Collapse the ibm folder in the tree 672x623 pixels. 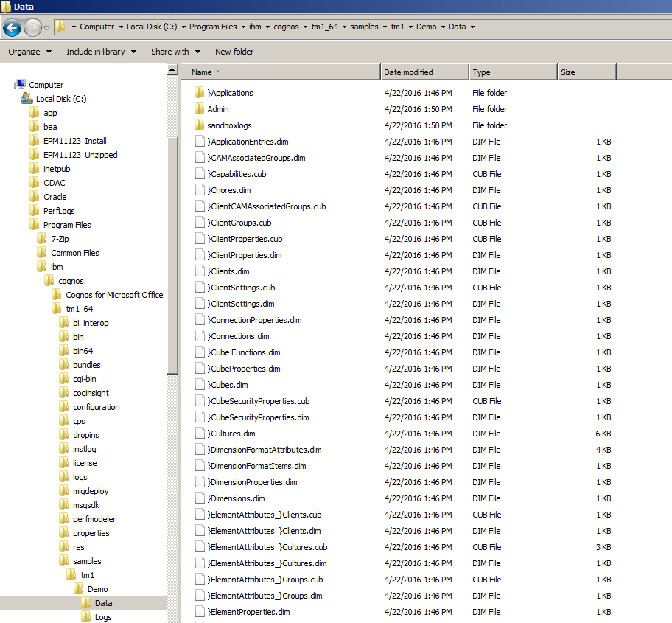32,266
